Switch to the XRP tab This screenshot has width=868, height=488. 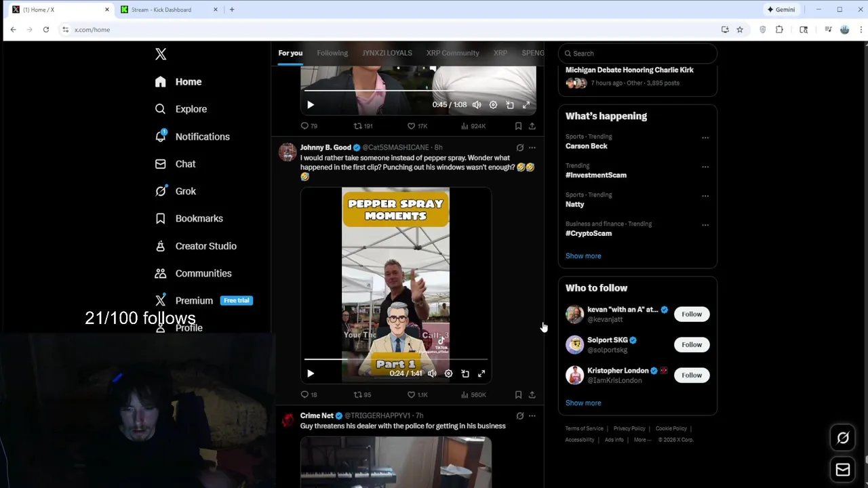pyautogui.click(x=500, y=53)
